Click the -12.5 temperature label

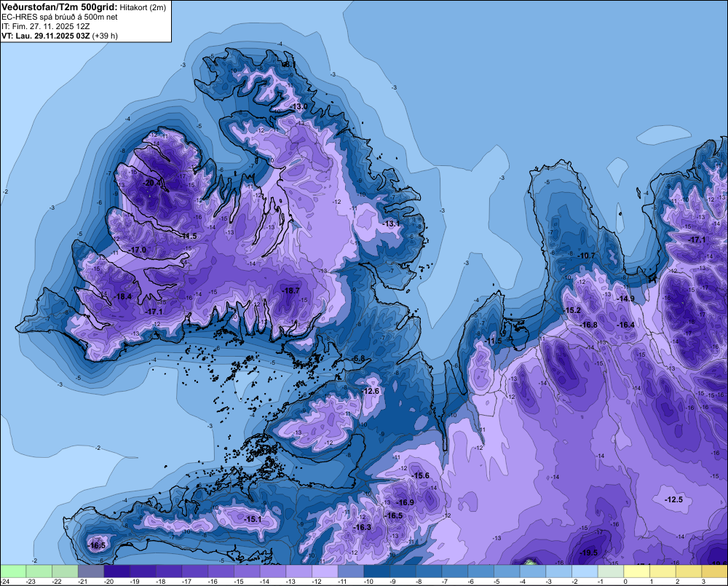pyautogui.click(x=673, y=499)
